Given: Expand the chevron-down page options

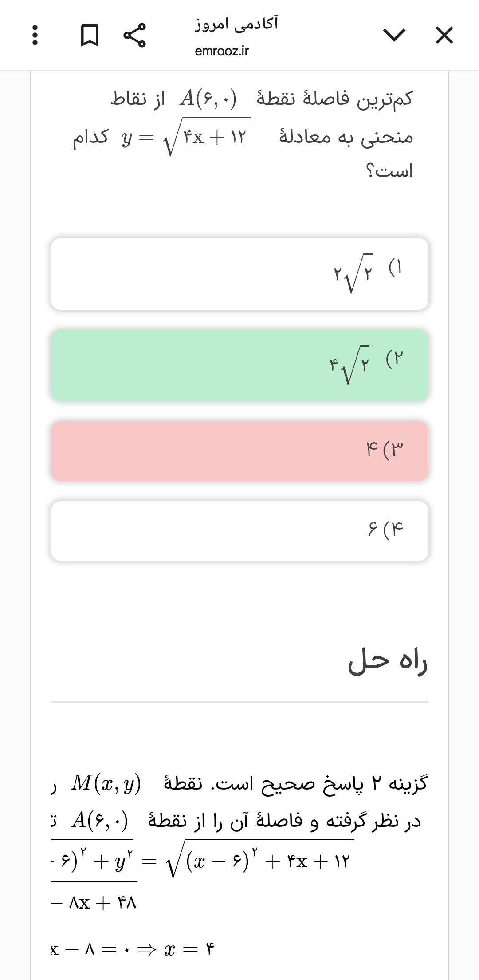Looking at the screenshot, I should pos(394,35).
